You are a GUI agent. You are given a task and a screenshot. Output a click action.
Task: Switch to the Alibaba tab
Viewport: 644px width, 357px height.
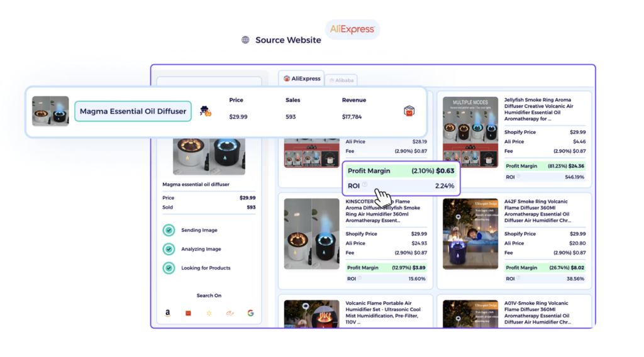pos(341,80)
